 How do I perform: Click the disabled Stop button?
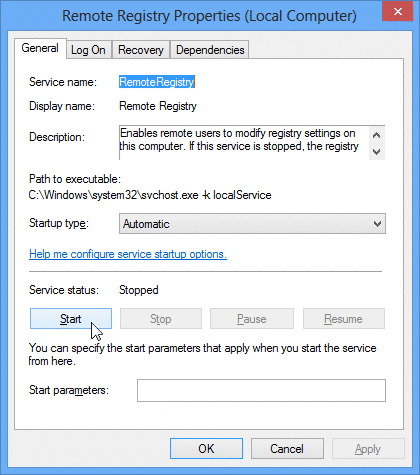(x=161, y=319)
